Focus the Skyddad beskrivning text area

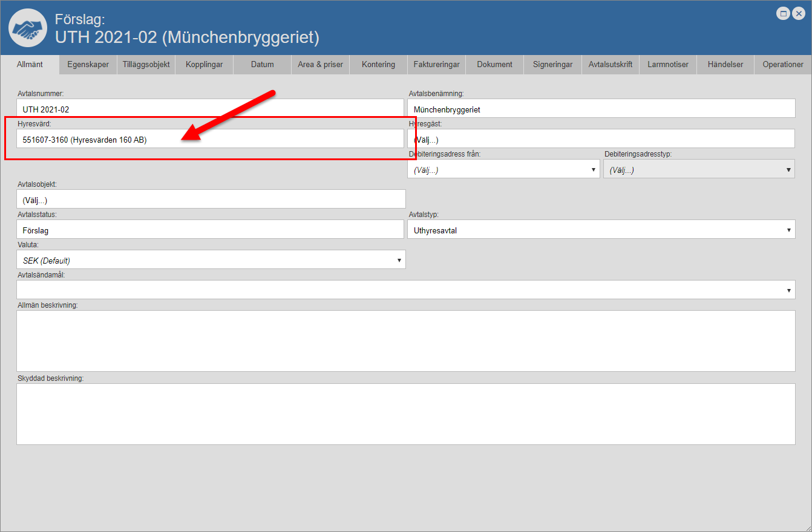(405, 414)
